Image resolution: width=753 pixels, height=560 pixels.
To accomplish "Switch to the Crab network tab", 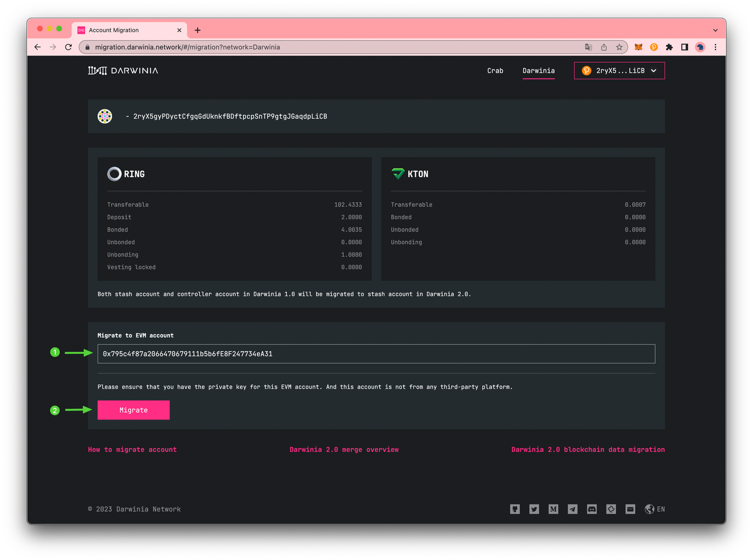I will pos(495,71).
